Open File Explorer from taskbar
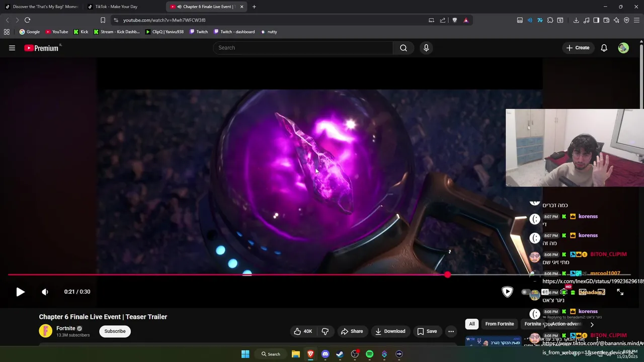 pos(296,354)
